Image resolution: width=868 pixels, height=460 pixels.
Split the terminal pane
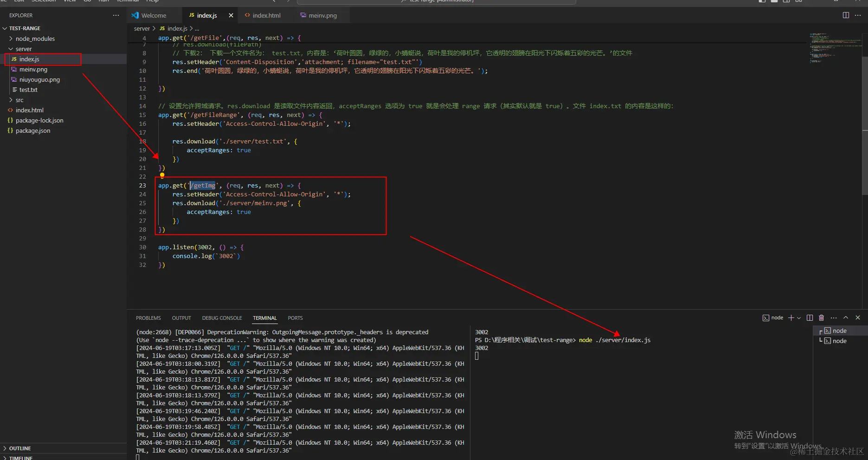[810, 317]
